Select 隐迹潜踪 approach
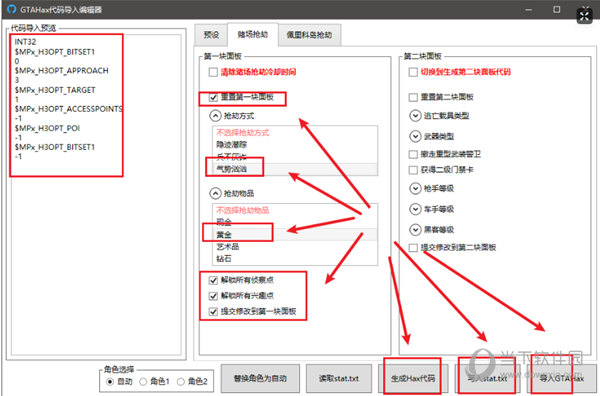600x396 pixels. pyautogui.click(x=295, y=145)
